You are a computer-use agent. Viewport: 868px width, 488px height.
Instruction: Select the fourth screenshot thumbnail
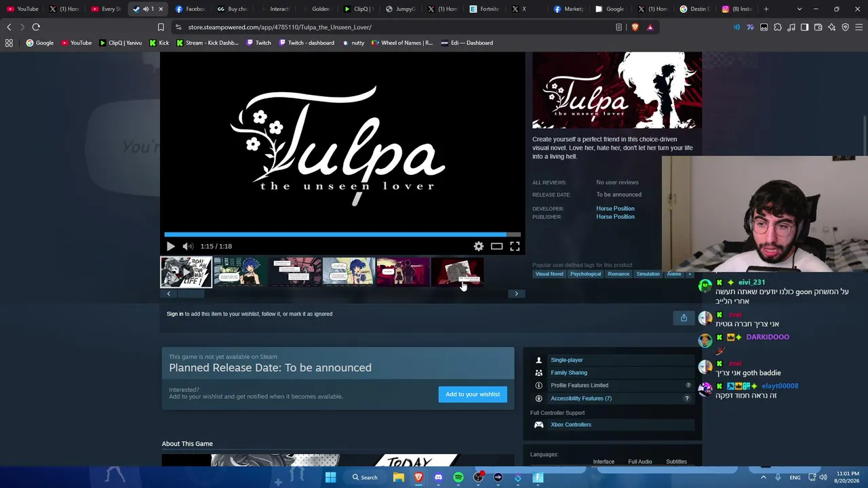pos(349,272)
